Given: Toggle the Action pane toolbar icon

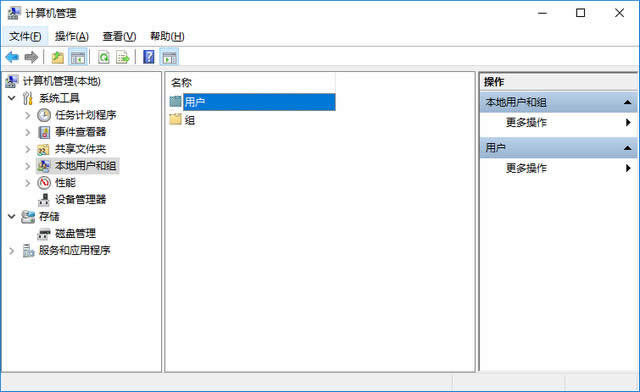Looking at the screenshot, I should (x=169, y=57).
